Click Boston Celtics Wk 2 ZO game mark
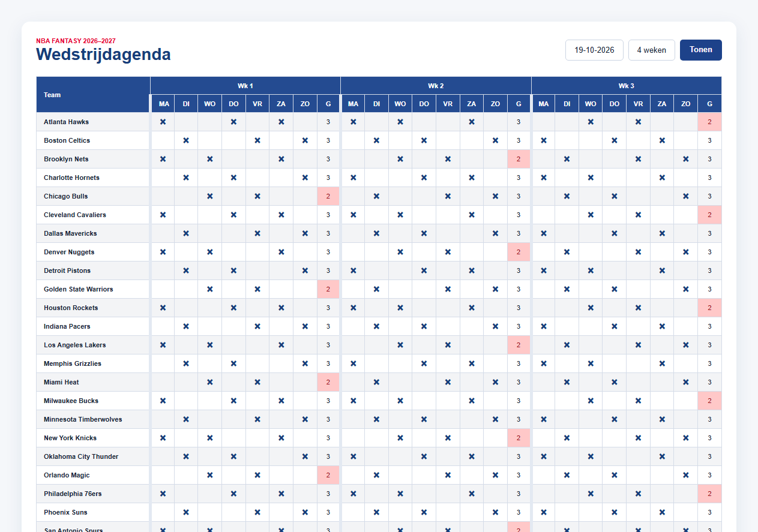This screenshot has width=758, height=532. pyautogui.click(x=495, y=140)
